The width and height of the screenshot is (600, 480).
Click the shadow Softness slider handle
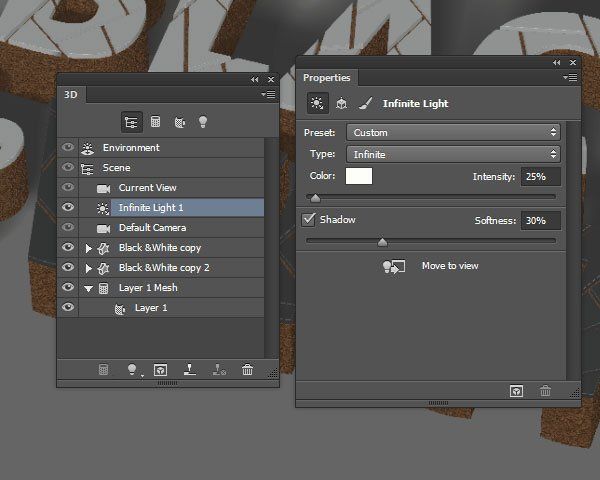382,242
